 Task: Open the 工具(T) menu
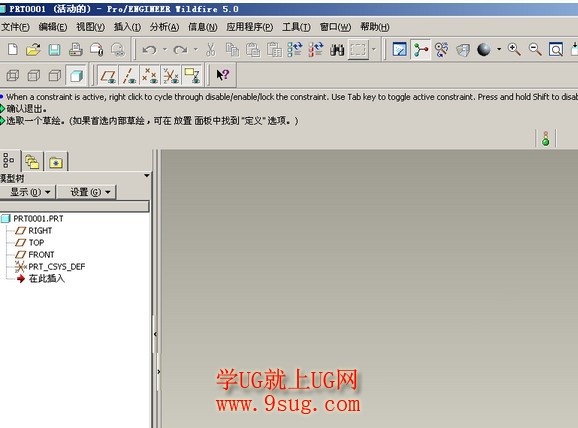(296, 27)
